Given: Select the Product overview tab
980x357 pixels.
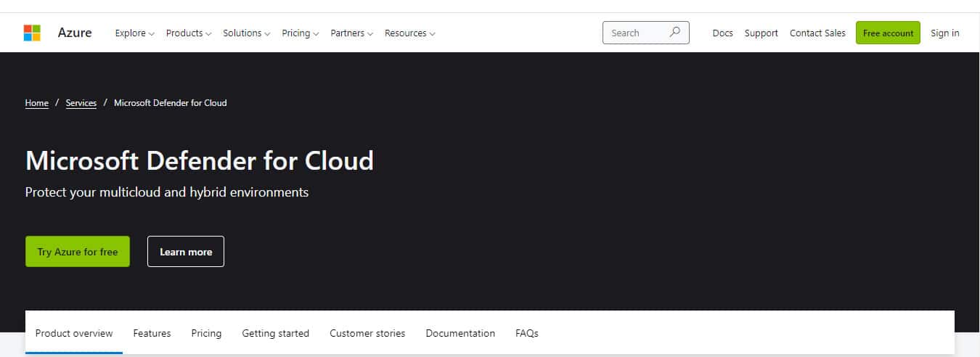Looking at the screenshot, I should [x=74, y=333].
